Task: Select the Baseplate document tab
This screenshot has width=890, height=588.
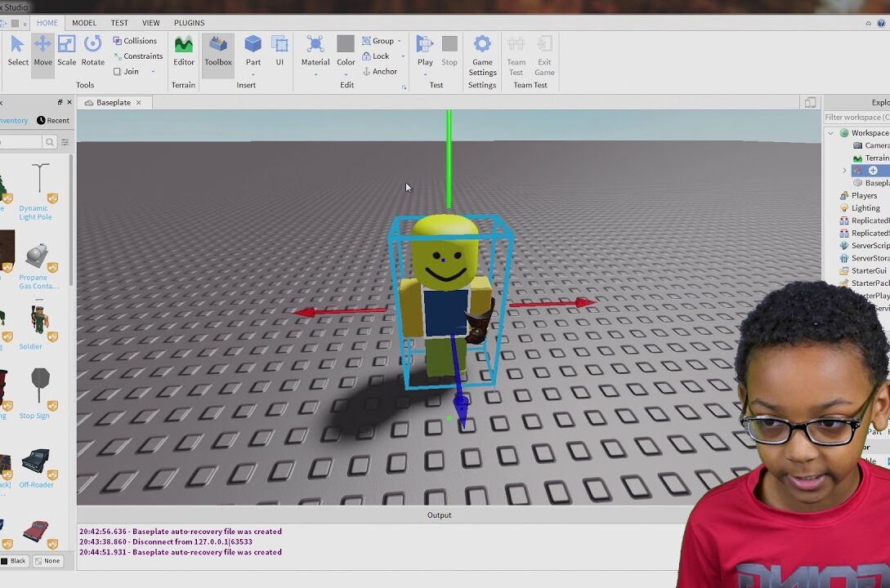Action: 113,103
